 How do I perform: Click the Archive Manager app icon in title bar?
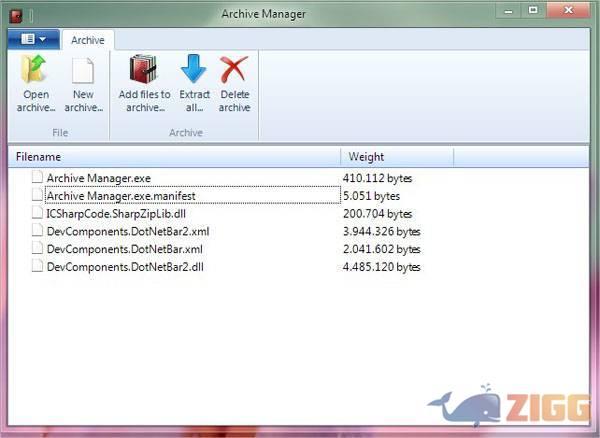[x=16, y=16]
